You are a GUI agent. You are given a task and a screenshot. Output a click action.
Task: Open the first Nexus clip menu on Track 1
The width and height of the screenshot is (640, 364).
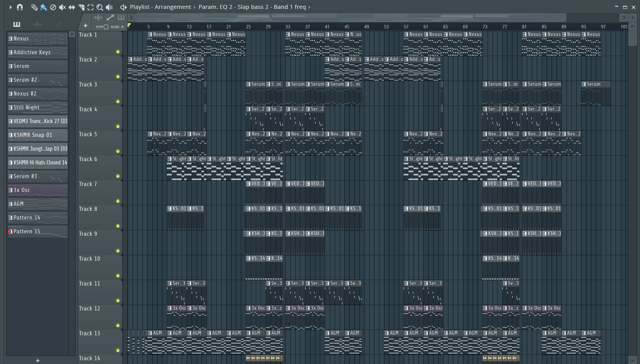[x=150, y=34]
